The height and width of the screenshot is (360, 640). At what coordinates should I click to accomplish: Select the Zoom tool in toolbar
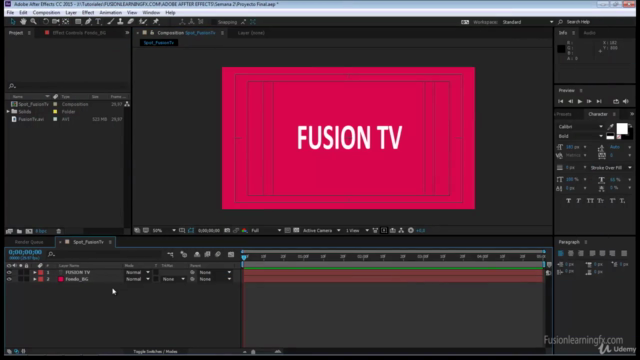click(x=33, y=22)
